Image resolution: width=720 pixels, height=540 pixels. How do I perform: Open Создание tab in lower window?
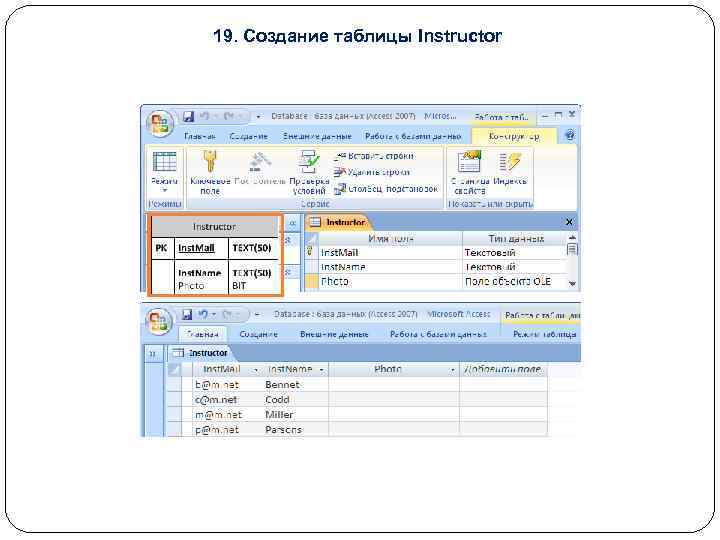point(259,334)
